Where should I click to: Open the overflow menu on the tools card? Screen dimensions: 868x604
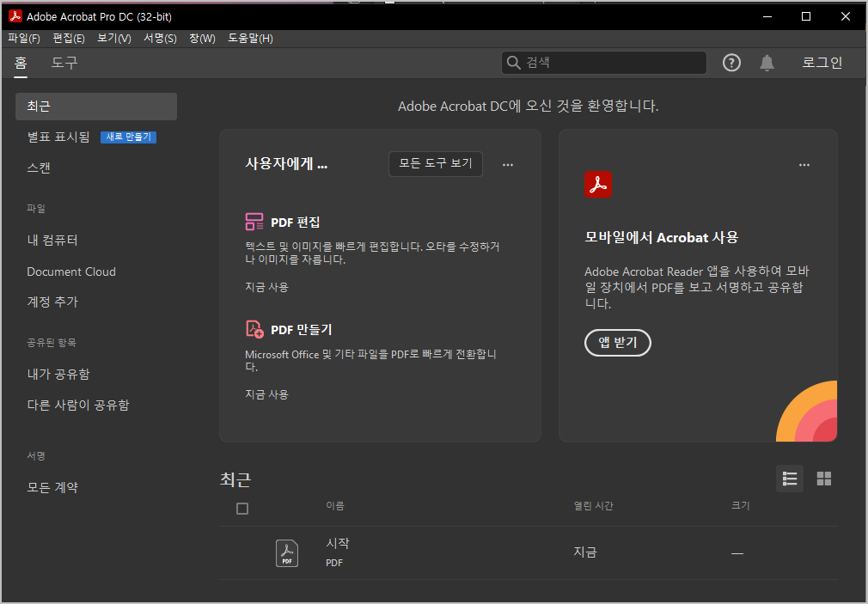tap(508, 165)
